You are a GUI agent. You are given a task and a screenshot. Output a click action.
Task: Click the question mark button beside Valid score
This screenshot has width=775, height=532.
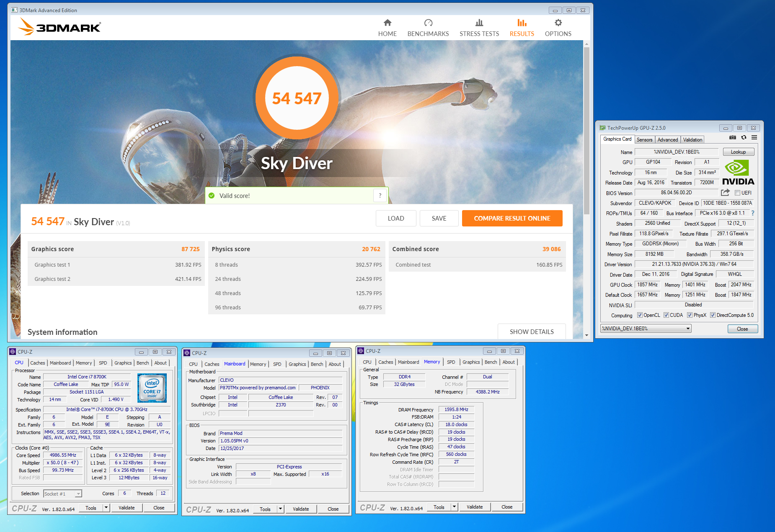pos(380,195)
